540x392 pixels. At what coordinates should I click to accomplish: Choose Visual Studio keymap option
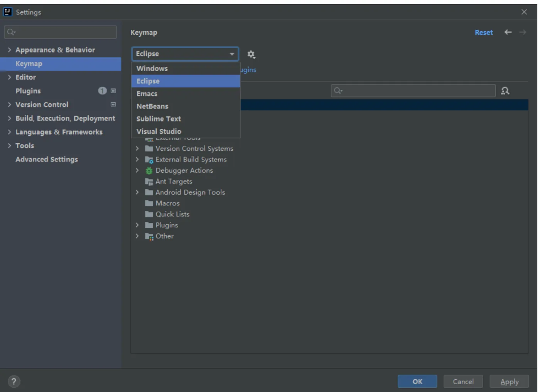pyautogui.click(x=186, y=131)
